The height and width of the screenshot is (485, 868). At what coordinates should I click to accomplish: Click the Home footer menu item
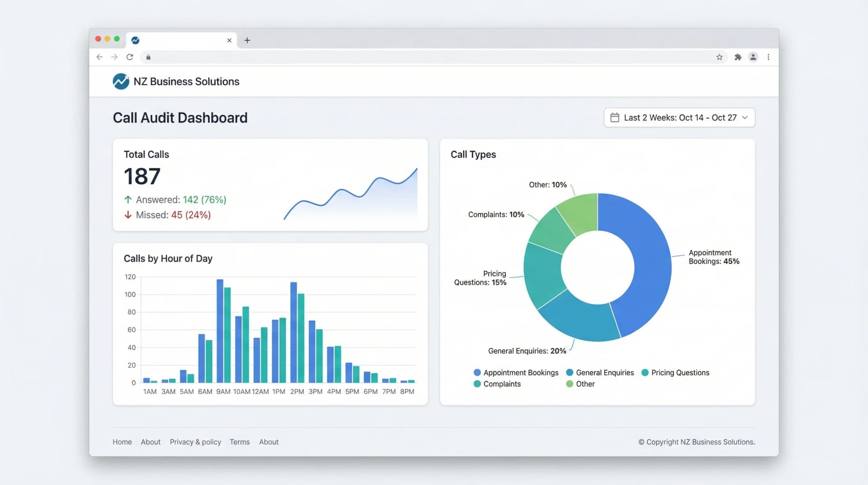point(122,442)
